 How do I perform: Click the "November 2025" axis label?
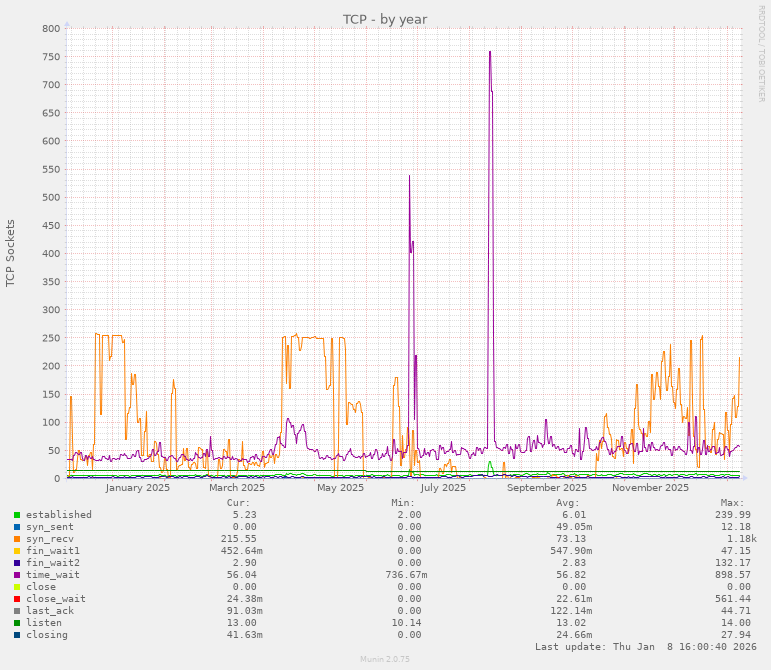[650, 488]
